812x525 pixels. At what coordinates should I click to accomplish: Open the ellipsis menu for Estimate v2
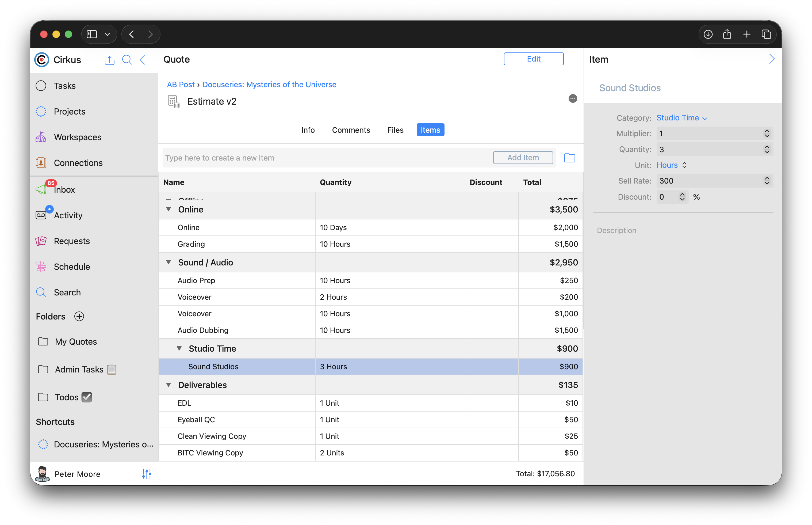click(x=572, y=98)
